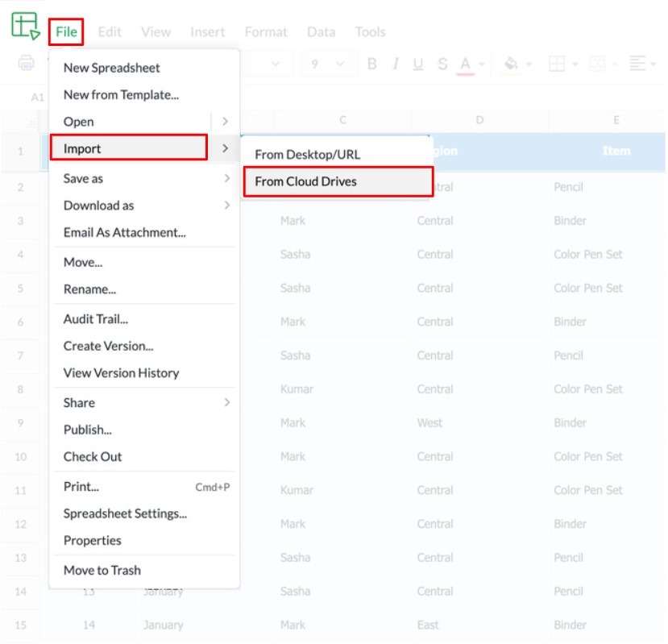Click the A1 cell name box
This screenshot has height=644, width=668.
click(38, 98)
